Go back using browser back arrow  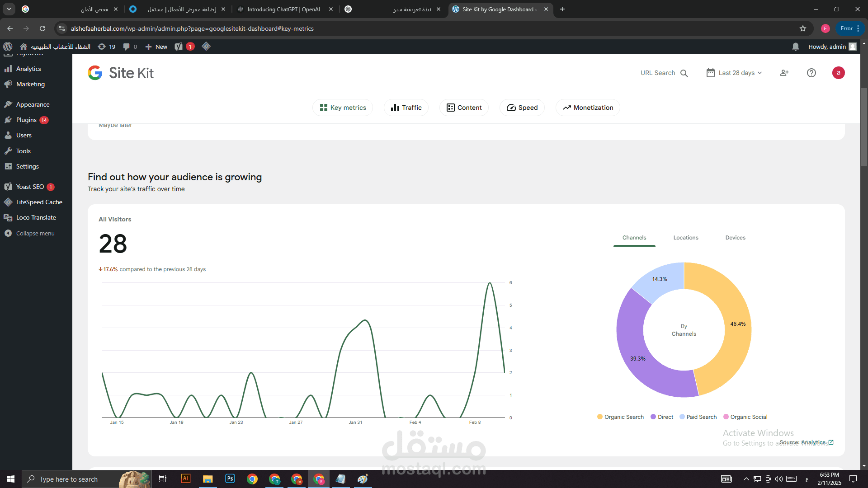10,28
